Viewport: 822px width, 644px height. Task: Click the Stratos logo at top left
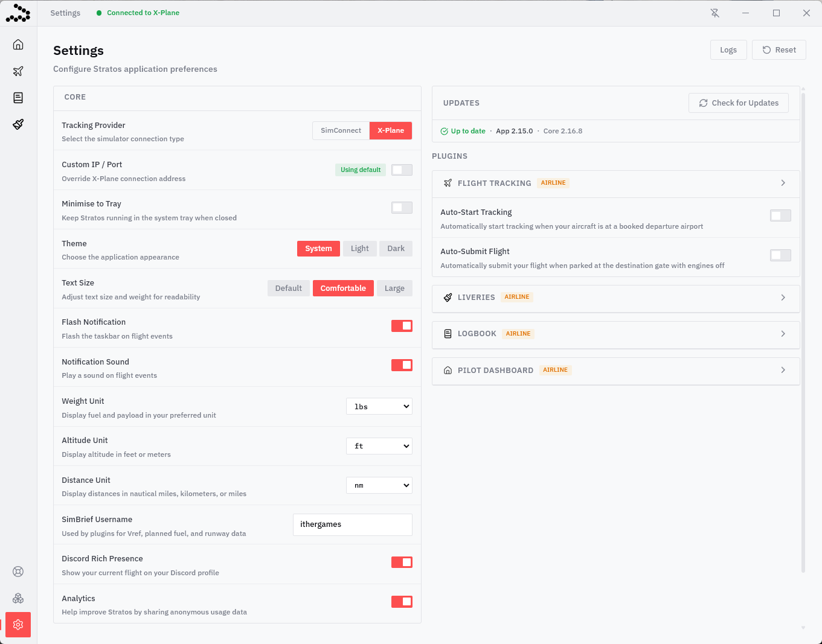(18, 13)
